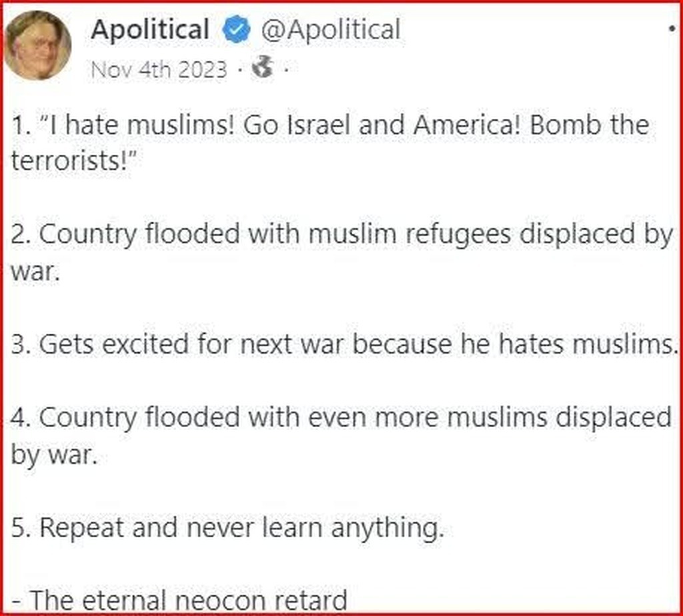Click the fourth numbered point's first line

click(341, 418)
